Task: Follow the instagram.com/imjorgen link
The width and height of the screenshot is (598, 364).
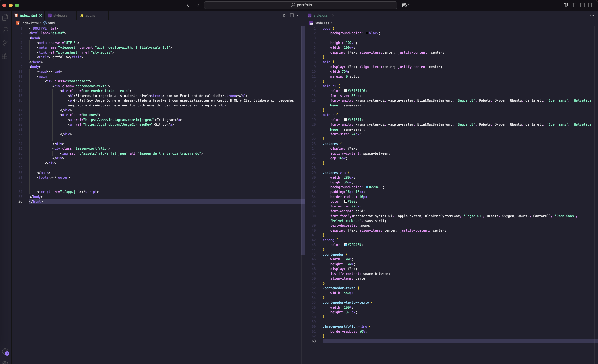Action: tap(120, 120)
